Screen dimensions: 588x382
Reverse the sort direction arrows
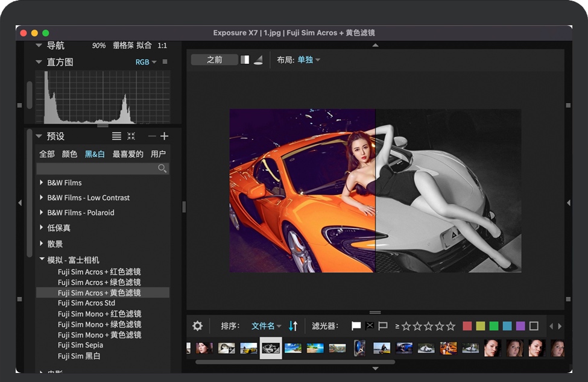click(x=293, y=326)
